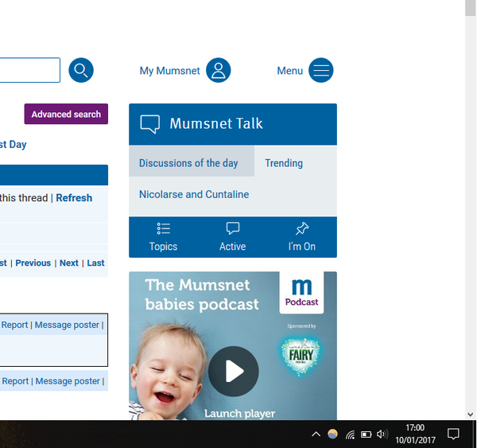477x448 pixels.
Task: Open the Topics list icon
Action: click(163, 228)
